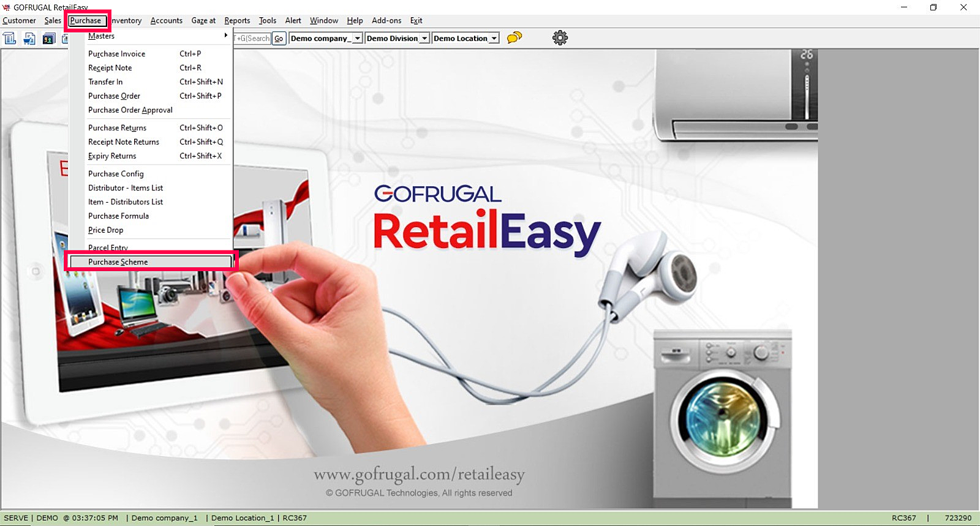Viewport: 980px width, 526px height.
Task: Close the open Purchase menu
Action: (86, 21)
